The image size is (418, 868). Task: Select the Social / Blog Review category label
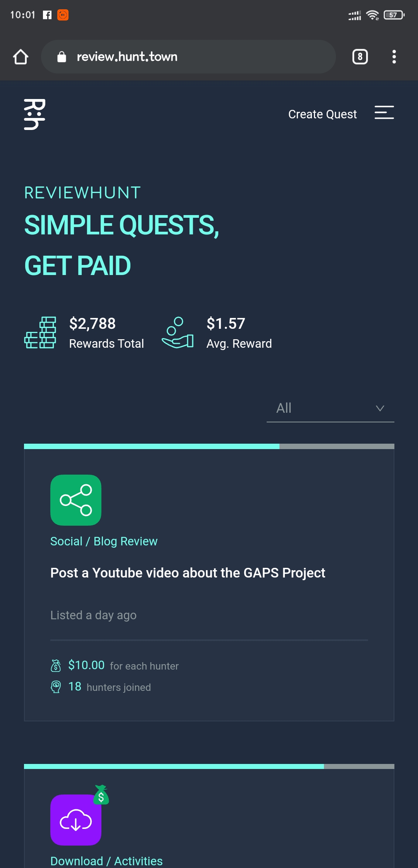(x=103, y=541)
